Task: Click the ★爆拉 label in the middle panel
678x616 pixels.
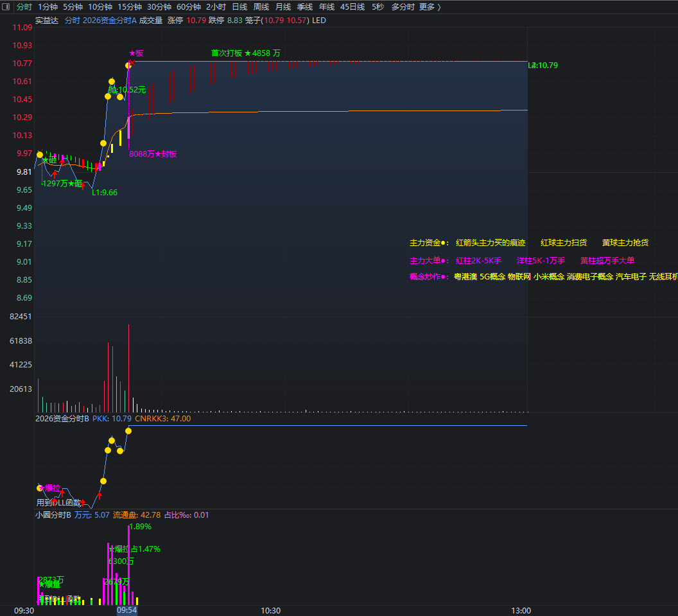Action: click(49, 488)
